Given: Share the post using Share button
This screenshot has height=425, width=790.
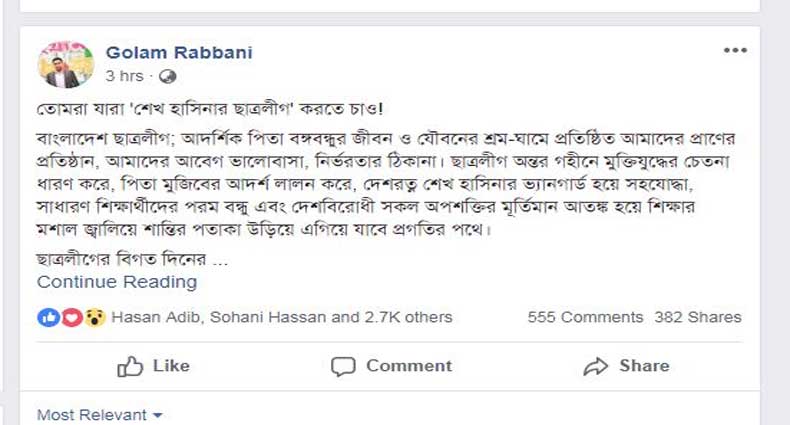Looking at the screenshot, I should tap(627, 366).
